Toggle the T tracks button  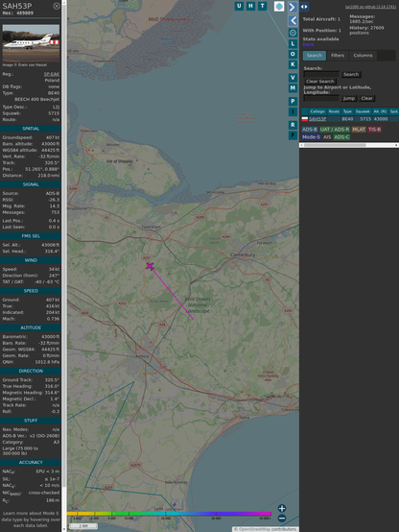pos(262,6)
